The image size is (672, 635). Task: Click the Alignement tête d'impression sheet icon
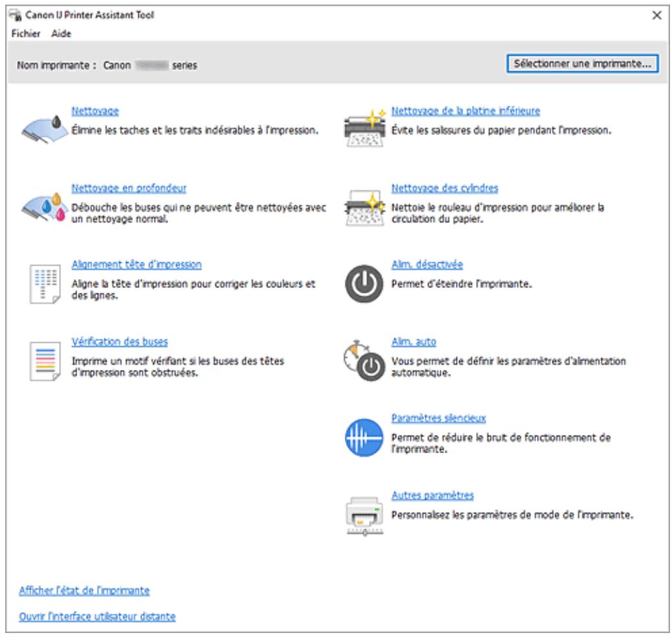click(x=45, y=284)
